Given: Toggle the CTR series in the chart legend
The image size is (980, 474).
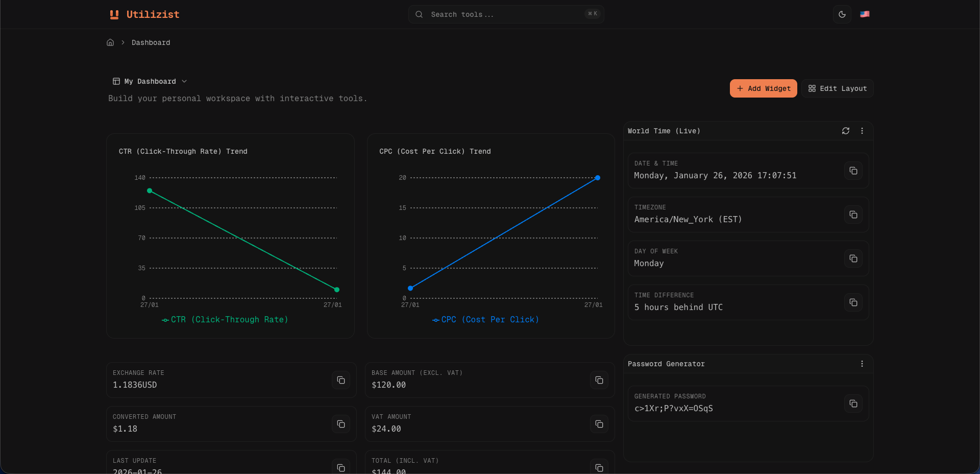Looking at the screenshot, I should pos(225,320).
